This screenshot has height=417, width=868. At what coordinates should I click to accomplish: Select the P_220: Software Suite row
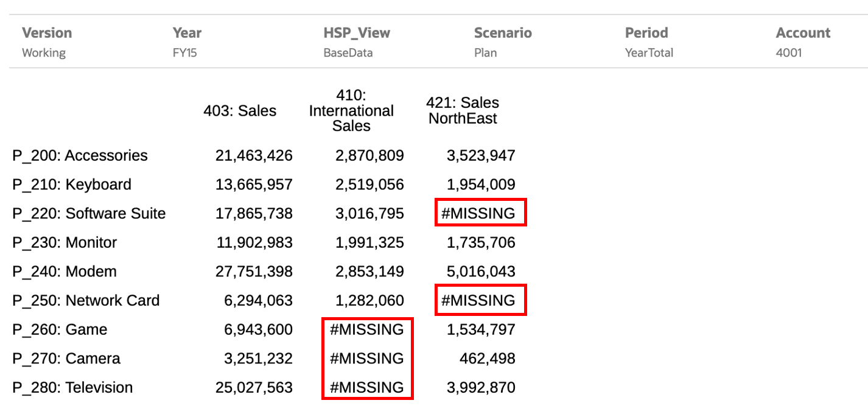(89, 214)
